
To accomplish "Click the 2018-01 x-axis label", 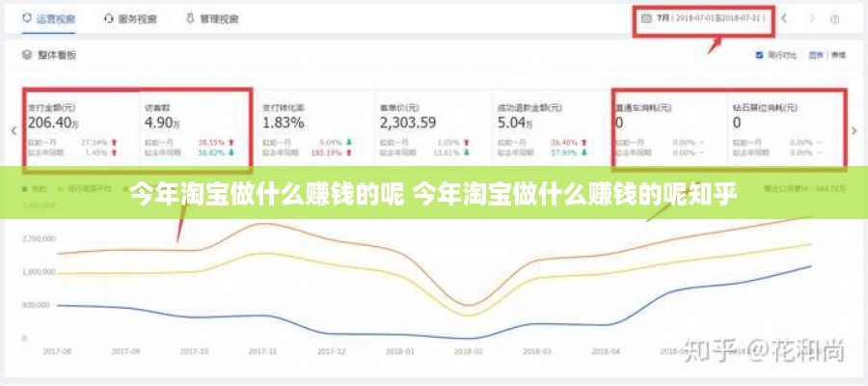I will coord(399,351).
